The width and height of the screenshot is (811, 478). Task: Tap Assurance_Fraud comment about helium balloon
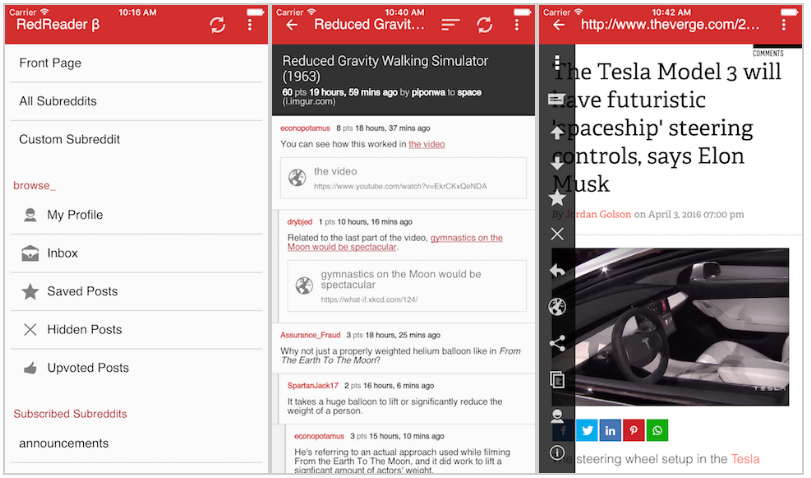click(403, 348)
